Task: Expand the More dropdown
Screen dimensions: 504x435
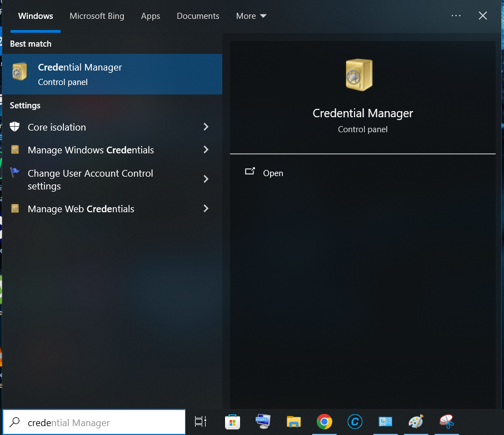Action: coord(251,16)
